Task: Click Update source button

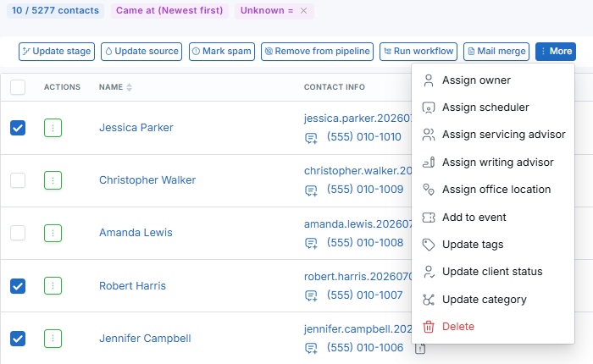Action: [x=141, y=52]
